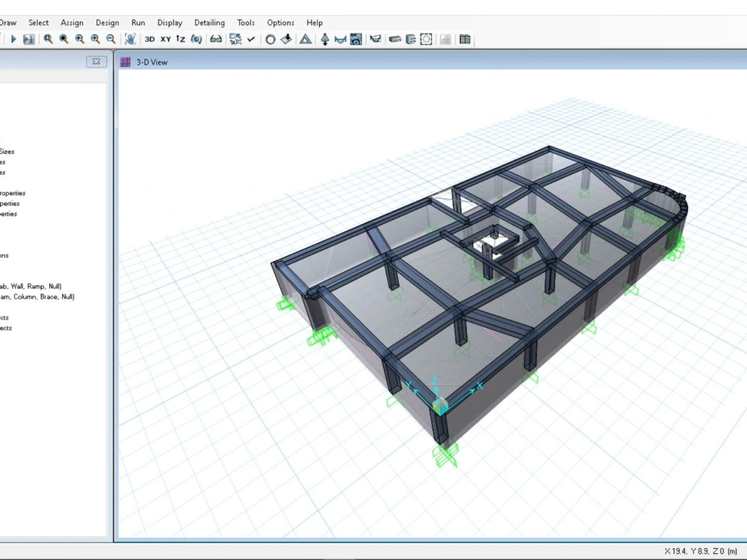Click the triangle deformed shape icon
This screenshot has width=747, height=560.
point(306,39)
